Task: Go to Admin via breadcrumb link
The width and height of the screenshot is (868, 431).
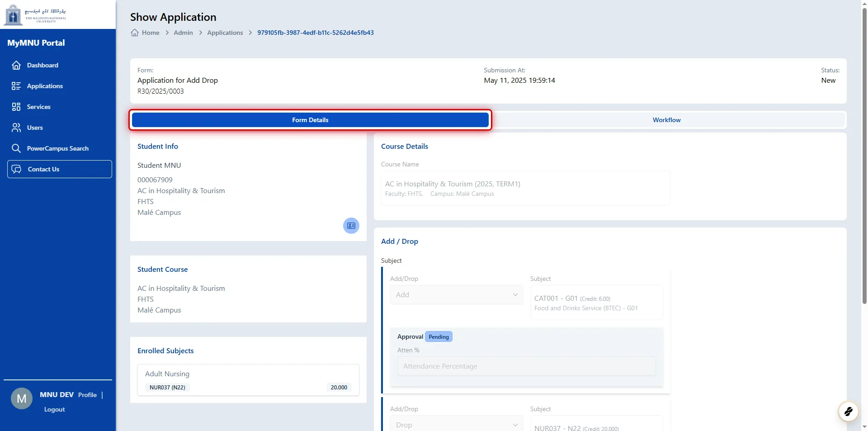Action: (183, 33)
